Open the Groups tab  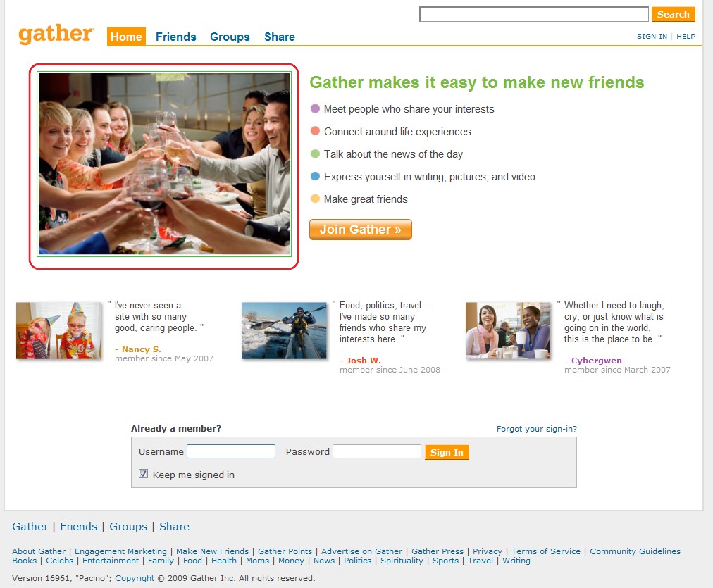[x=230, y=37]
